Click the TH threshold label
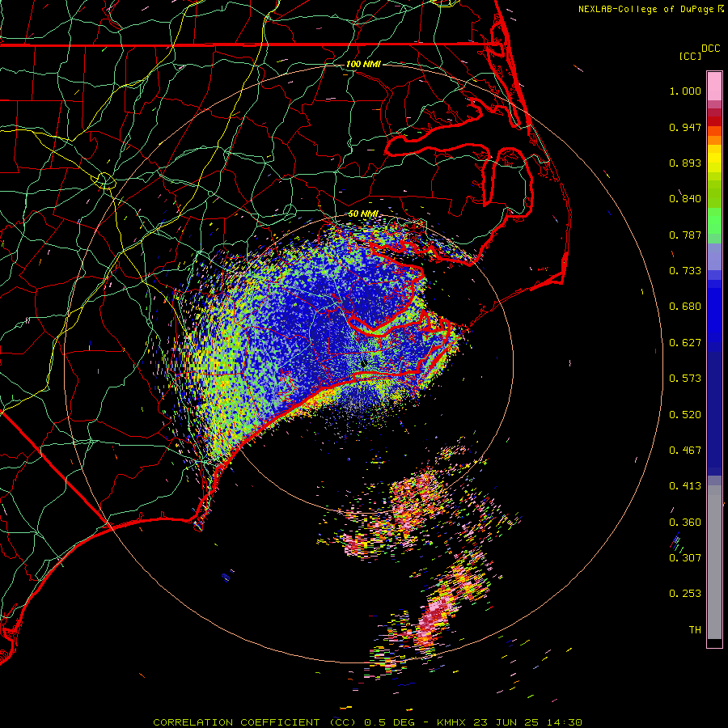Viewport: 728px width, 728px height. [695, 630]
